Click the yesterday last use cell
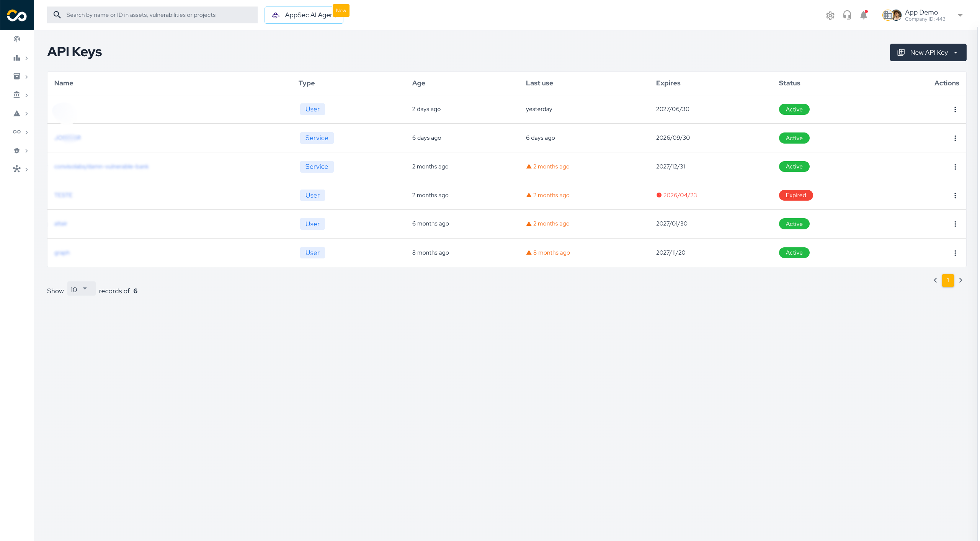The width and height of the screenshot is (980, 541). pyautogui.click(x=539, y=109)
